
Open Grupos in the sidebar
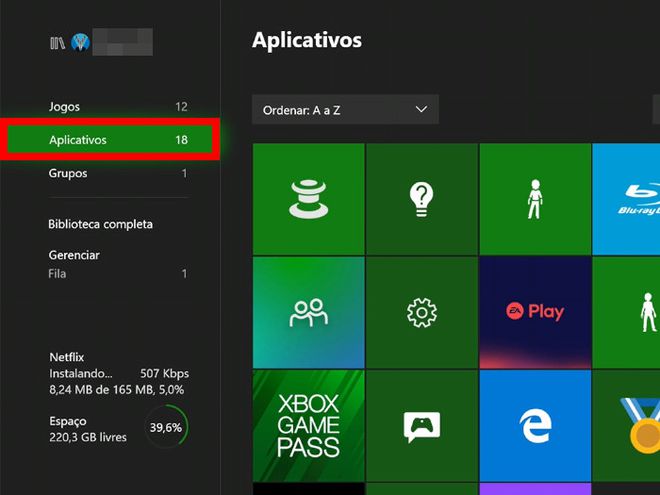click(118, 173)
